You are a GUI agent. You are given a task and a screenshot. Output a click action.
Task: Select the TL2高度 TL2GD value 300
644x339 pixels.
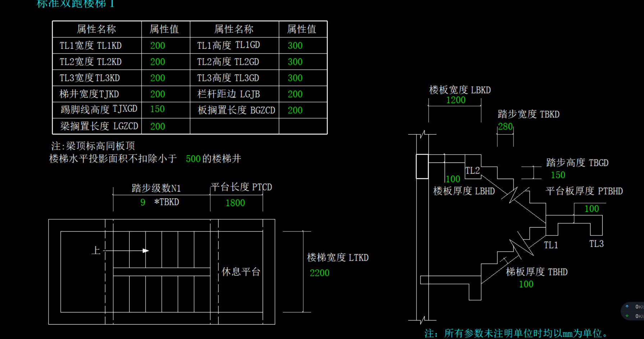coord(295,62)
